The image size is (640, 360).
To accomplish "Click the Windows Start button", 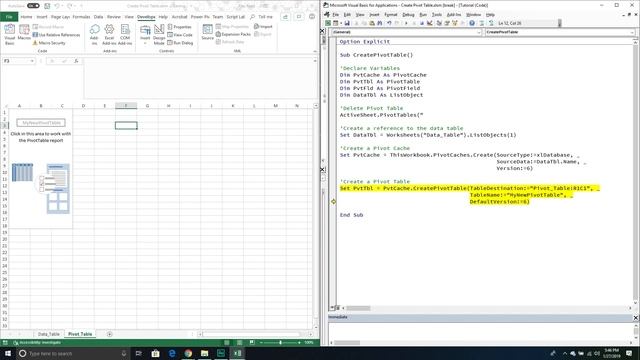I will [x=8, y=353].
